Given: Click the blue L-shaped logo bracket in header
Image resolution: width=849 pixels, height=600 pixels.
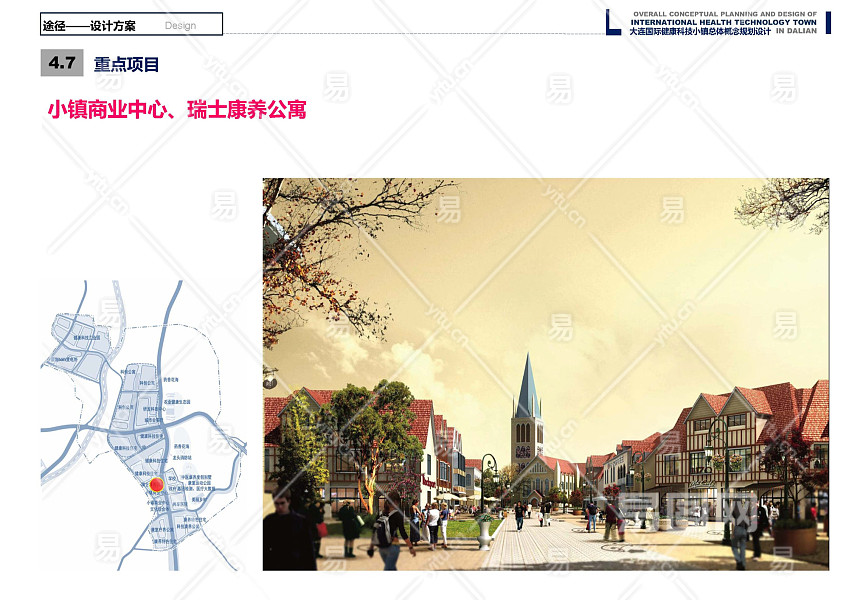Looking at the screenshot, I should (x=613, y=23).
